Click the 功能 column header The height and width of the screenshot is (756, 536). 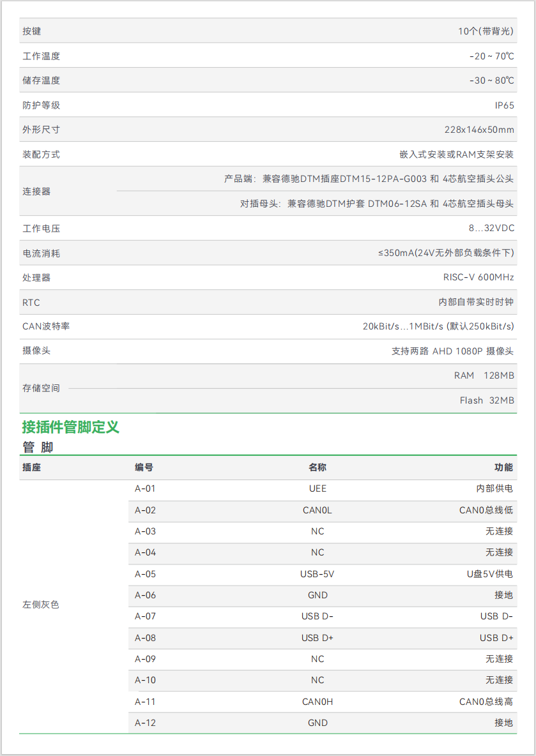point(503,467)
